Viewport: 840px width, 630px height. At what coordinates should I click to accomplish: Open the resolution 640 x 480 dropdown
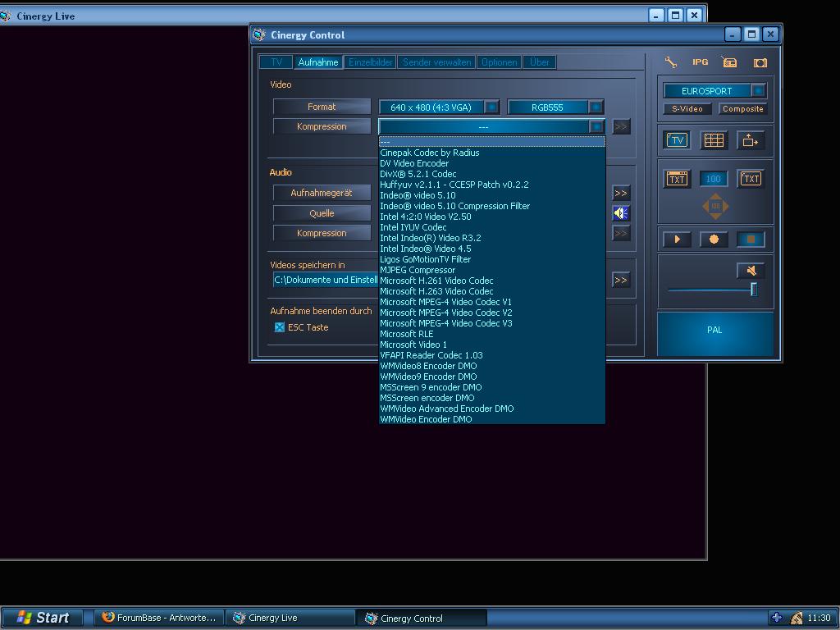[440, 107]
